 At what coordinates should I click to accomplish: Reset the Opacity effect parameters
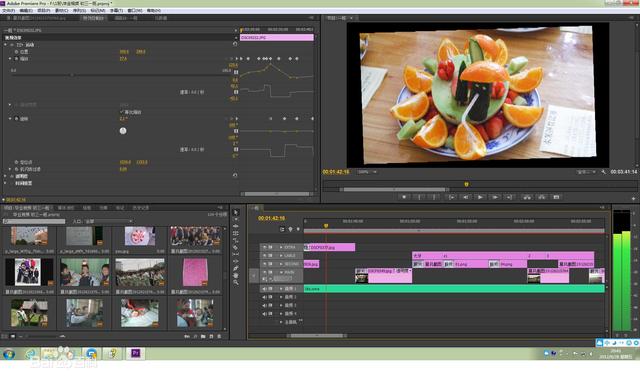coord(235,175)
